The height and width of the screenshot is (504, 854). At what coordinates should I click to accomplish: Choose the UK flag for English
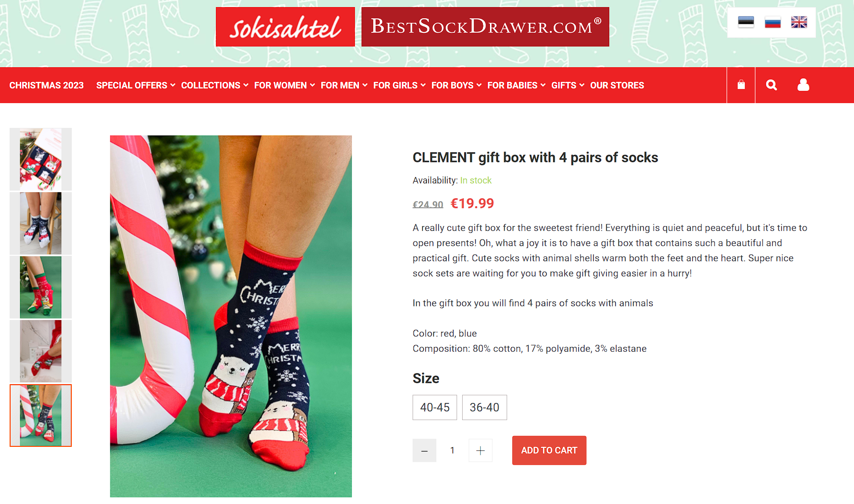[799, 22]
